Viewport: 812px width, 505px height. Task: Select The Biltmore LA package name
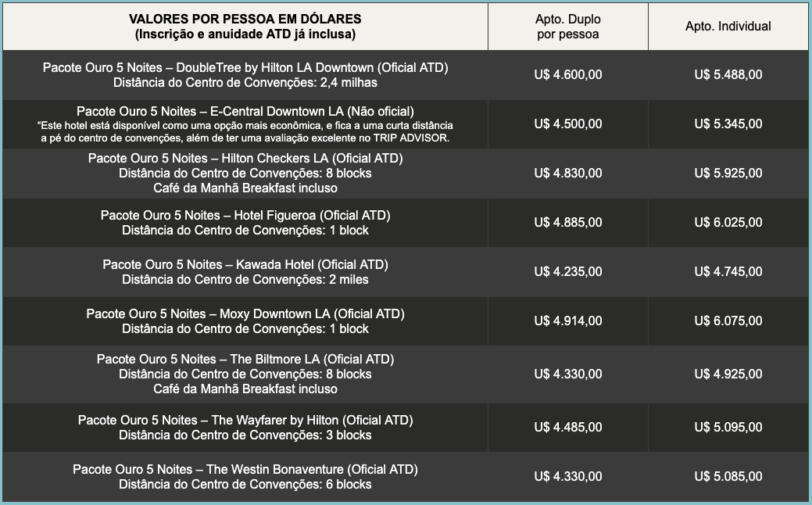point(245,360)
